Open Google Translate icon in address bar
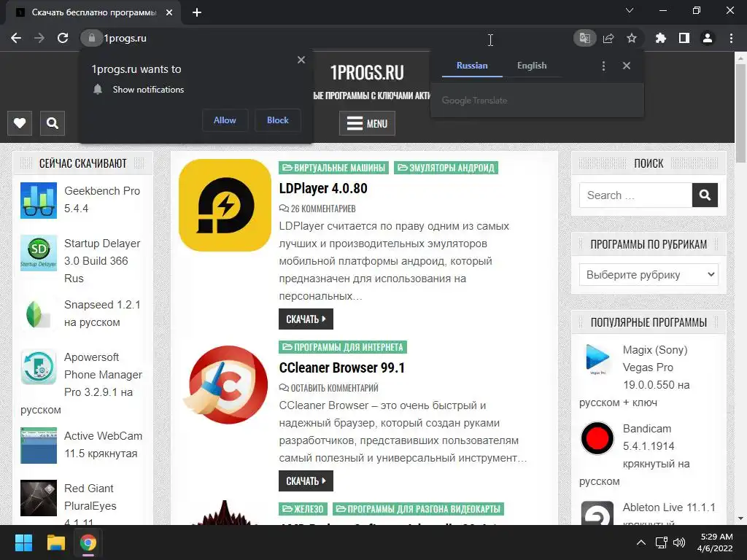Viewport: 747px width, 560px height. [x=584, y=38]
